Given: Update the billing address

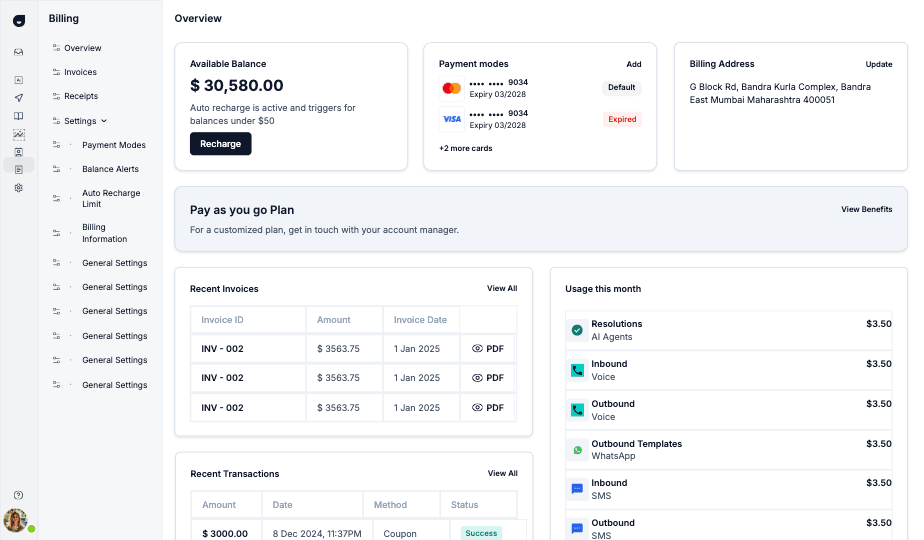Looking at the screenshot, I should 879,64.
